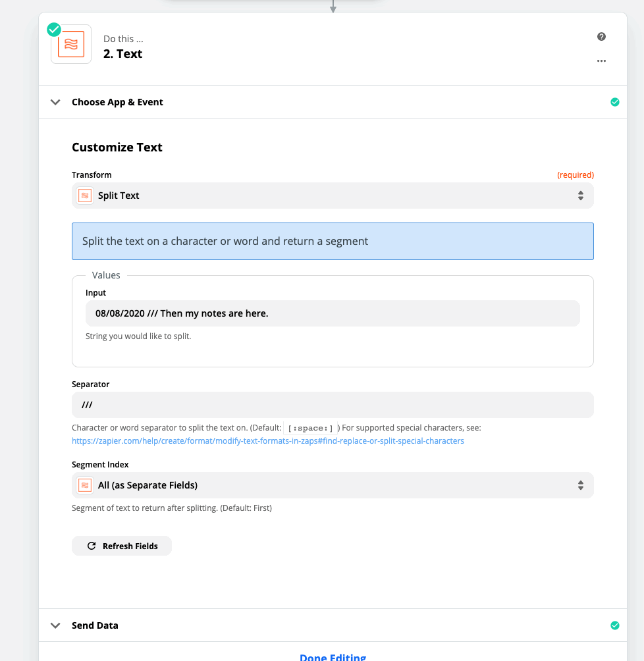Click the Send Data green status checkmark
Screen dimensions: 644x661
615,625
